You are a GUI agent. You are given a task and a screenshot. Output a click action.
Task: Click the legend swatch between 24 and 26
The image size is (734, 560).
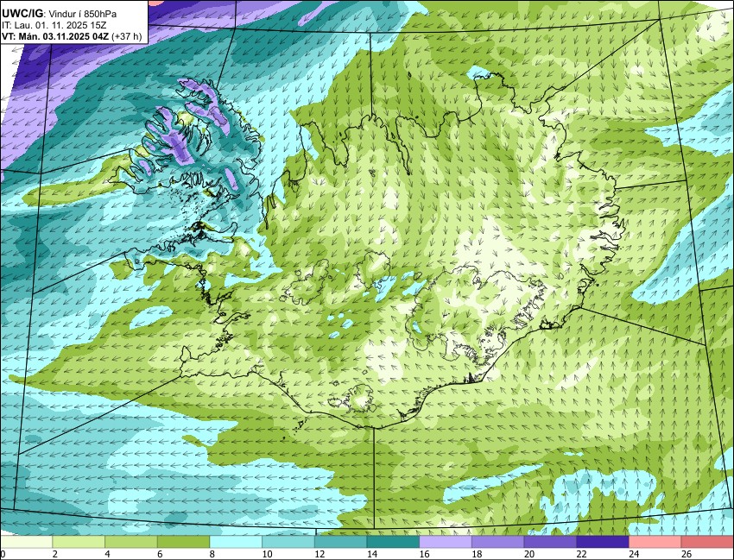pos(655,542)
